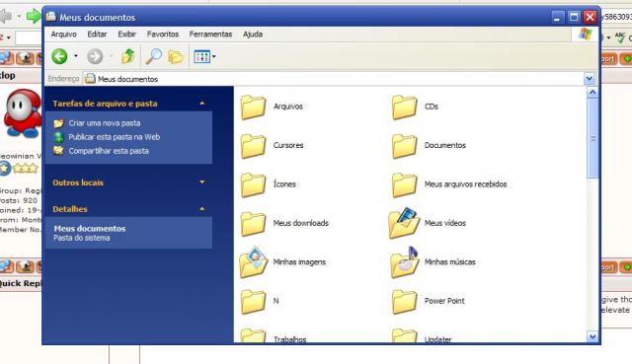Select Meus arquivos recebidos folder icon
The height and width of the screenshot is (364, 632).
coord(404,184)
